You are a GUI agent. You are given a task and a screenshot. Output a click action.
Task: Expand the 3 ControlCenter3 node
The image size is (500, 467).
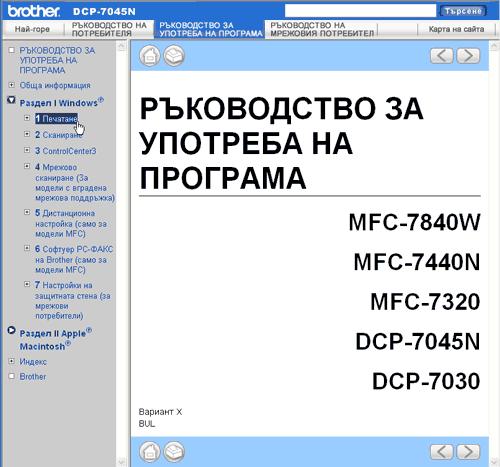[27, 150]
